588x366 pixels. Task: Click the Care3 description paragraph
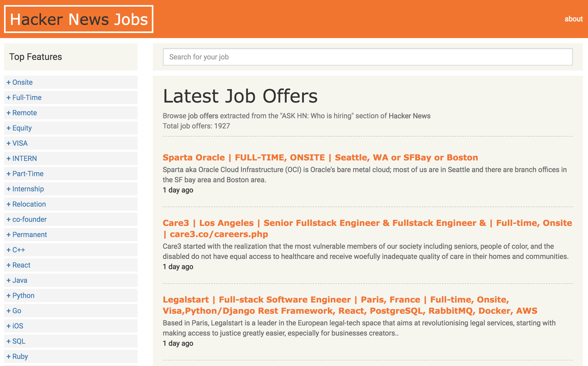tap(366, 251)
